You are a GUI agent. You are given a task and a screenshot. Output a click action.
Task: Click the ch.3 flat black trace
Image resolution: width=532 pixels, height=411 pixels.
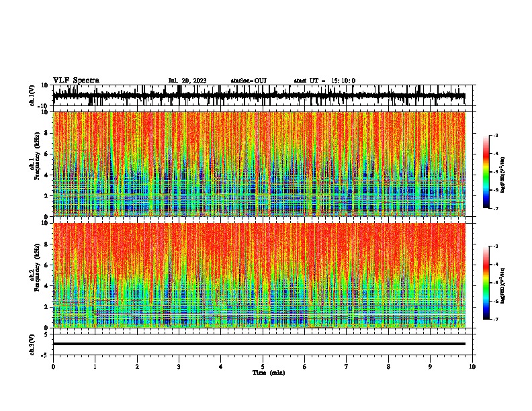click(x=259, y=344)
